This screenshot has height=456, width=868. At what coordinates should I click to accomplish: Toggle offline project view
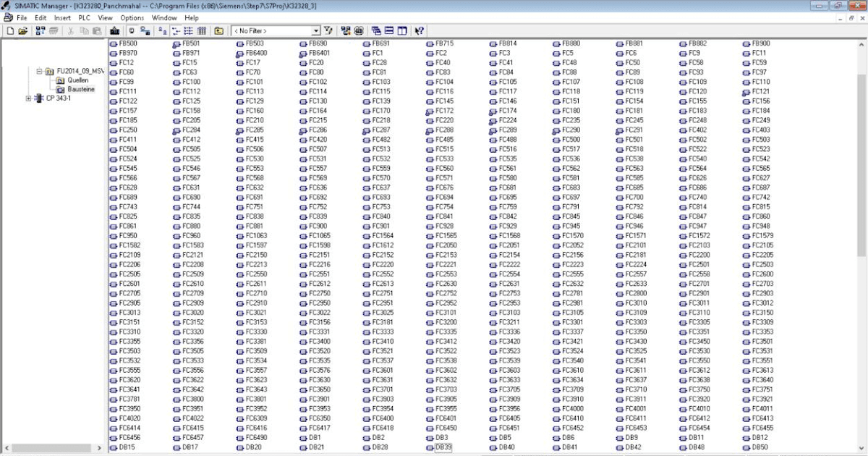(x=145, y=30)
